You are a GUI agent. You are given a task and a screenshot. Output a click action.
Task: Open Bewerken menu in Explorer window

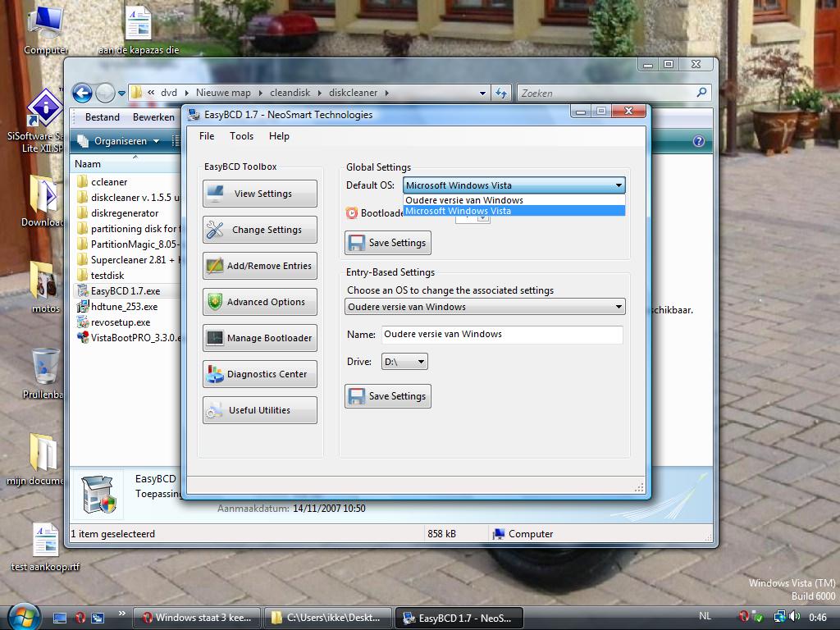[153, 116]
